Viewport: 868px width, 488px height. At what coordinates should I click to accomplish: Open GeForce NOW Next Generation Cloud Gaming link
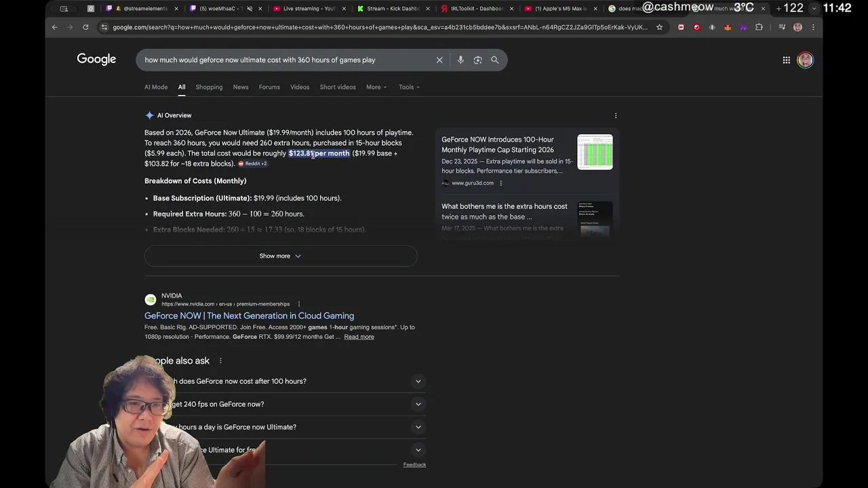[249, 316]
